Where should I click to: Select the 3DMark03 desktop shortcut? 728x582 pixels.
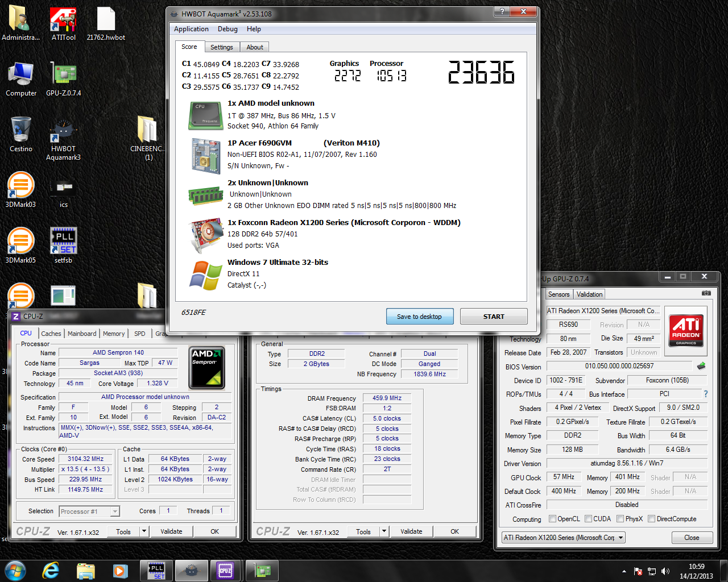tap(20, 190)
